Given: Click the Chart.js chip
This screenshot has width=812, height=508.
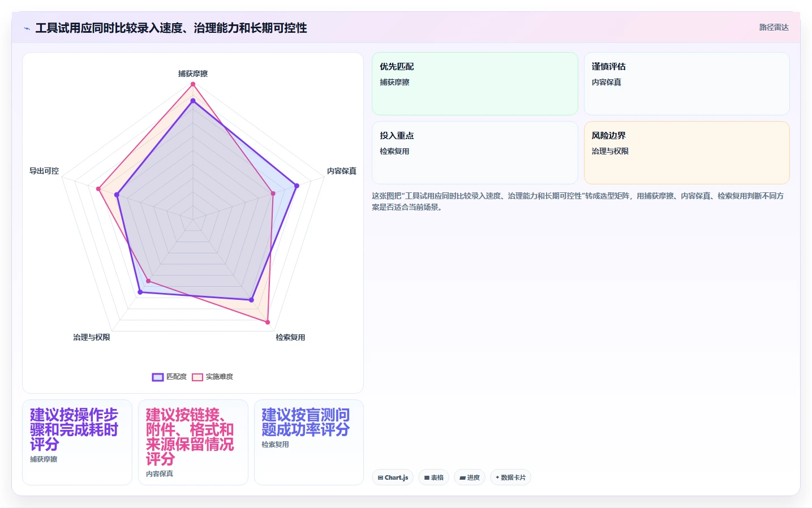Looking at the screenshot, I should click(393, 477).
